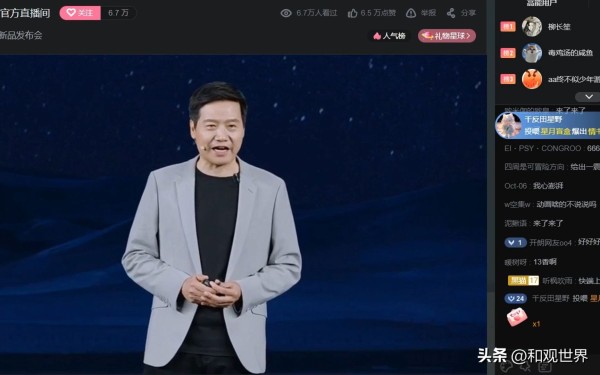Image resolution: width=600 pixels, height=375 pixels.
Task: Click the livestream video area
Action: point(243,214)
